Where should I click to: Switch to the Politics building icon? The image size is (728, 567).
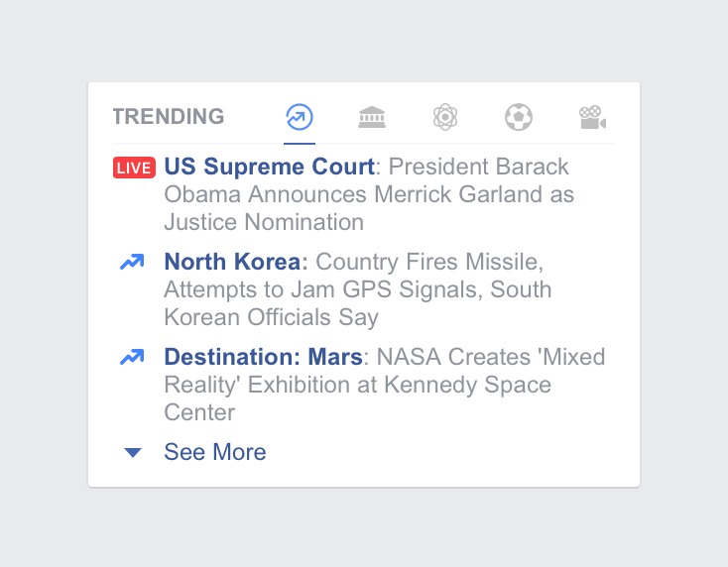point(372,118)
